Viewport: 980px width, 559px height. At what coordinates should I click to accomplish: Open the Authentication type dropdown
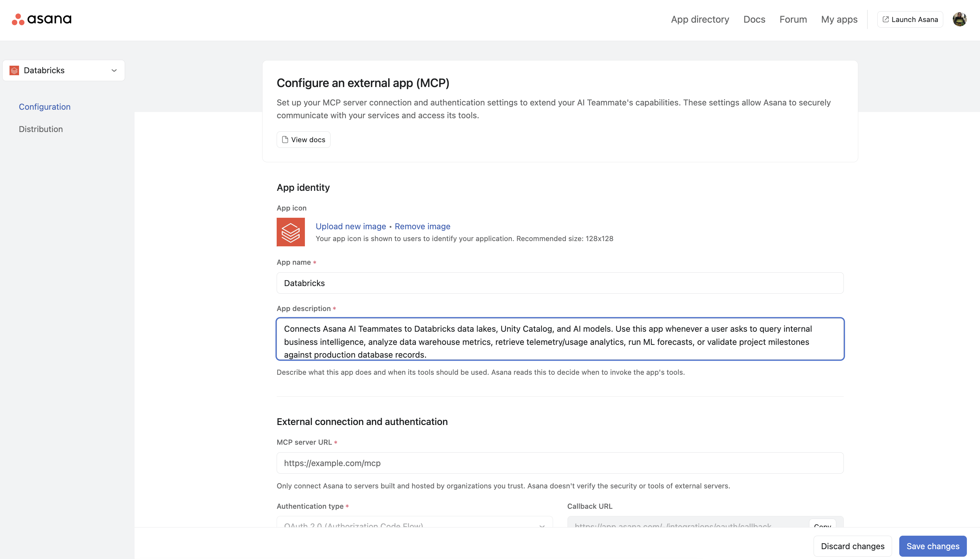(x=414, y=522)
